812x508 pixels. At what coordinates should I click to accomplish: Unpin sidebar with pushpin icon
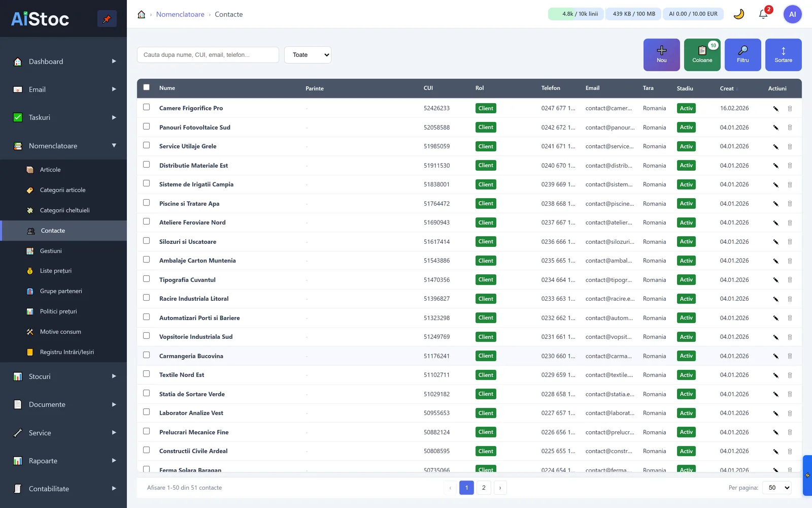coord(107,19)
